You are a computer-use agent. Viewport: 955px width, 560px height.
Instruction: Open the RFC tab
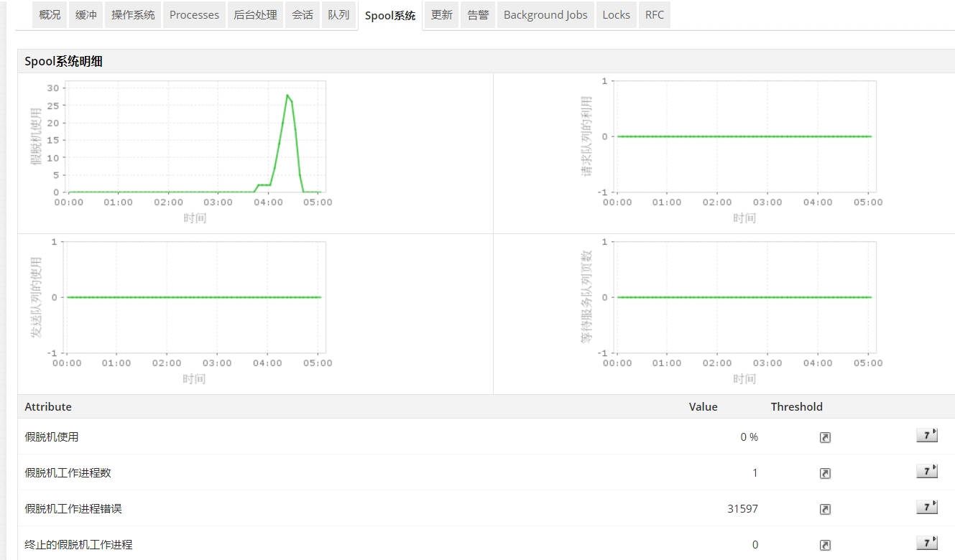pos(655,15)
